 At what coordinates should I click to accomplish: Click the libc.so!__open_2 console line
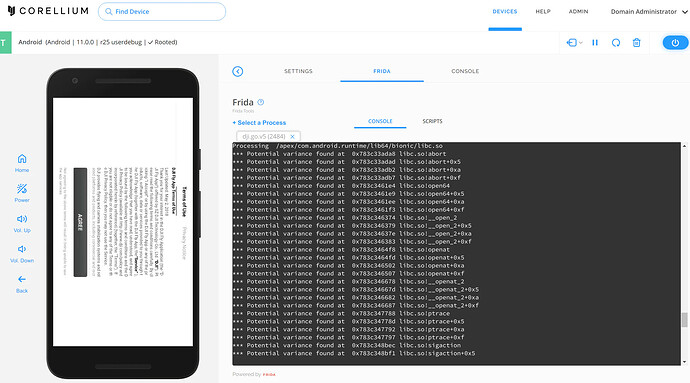(345, 217)
